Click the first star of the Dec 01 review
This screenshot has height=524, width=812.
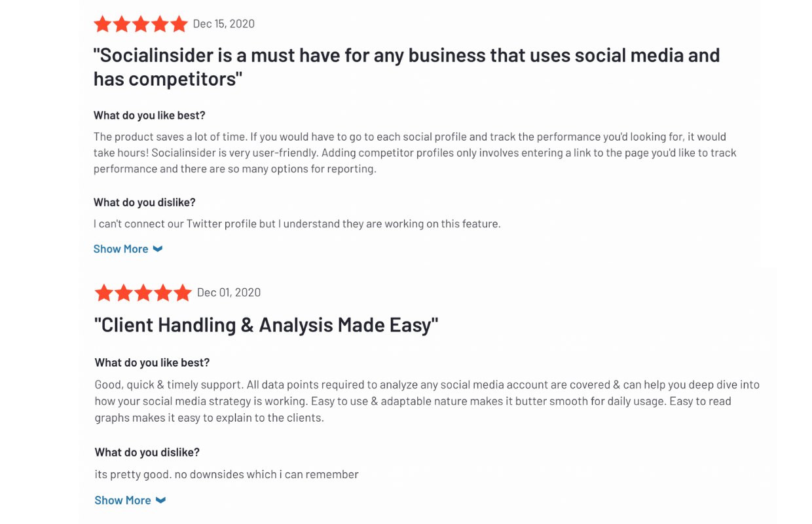pos(104,293)
